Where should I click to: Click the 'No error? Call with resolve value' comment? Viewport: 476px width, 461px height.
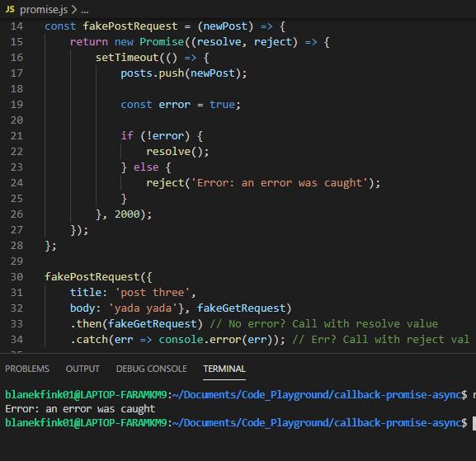[x=324, y=324]
